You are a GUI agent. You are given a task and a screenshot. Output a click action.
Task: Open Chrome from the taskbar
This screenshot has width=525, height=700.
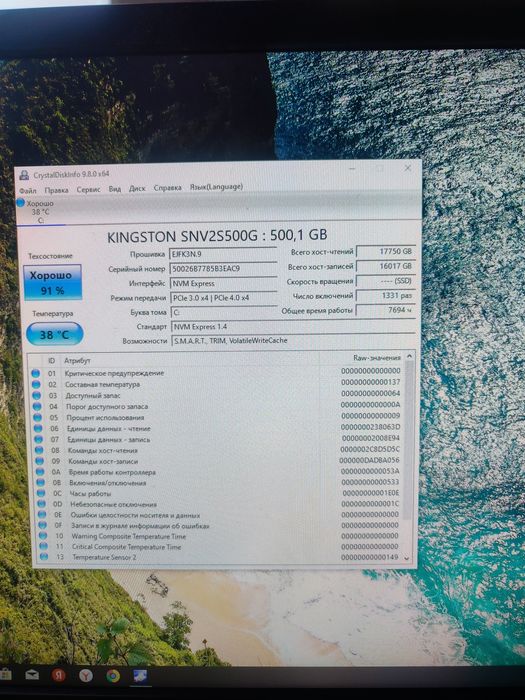click(113, 676)
